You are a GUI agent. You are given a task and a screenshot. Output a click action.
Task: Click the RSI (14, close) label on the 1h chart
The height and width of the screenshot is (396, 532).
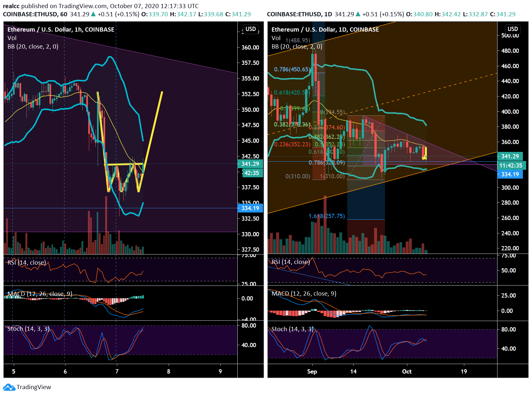coord(27,263)
